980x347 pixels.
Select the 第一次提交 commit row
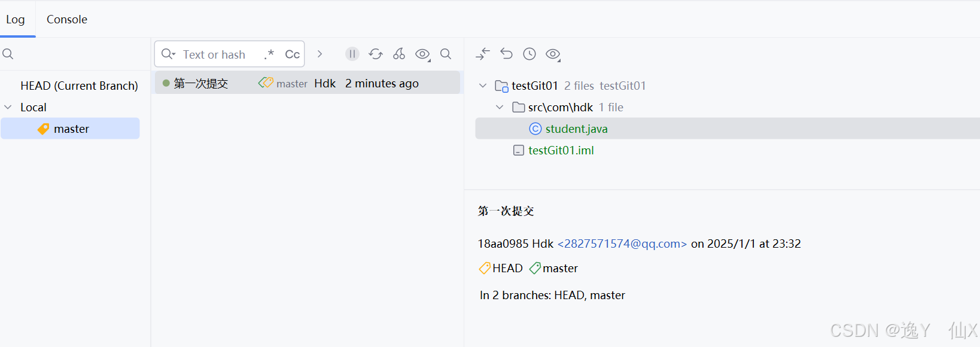[x=308, y=83]
